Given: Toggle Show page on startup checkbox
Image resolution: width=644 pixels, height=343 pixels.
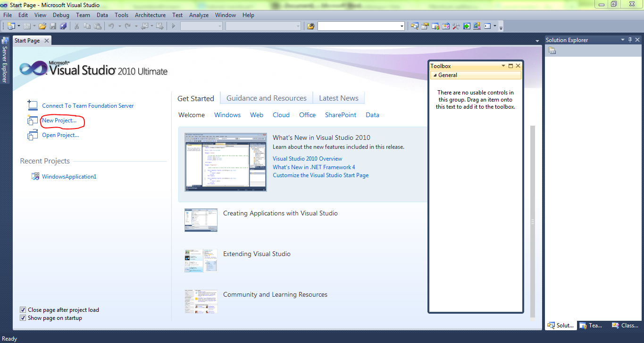Looking at the screenshot, I should [x=23, y=318].
